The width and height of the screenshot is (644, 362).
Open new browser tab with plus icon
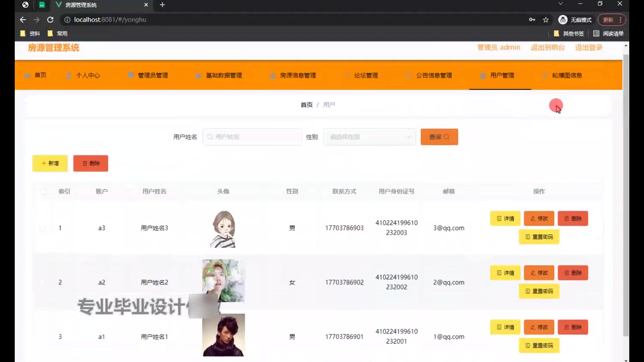[162, 5]
